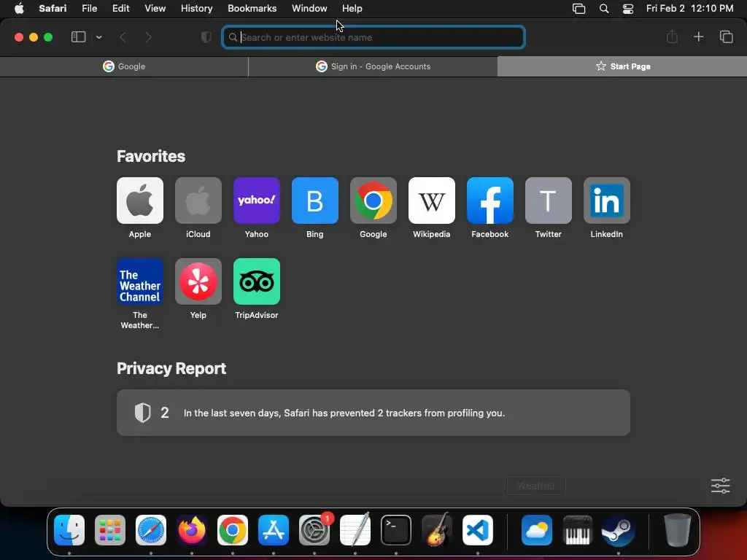
Task: Open the Privacy Report trackers summary
Action: (373, 413)
